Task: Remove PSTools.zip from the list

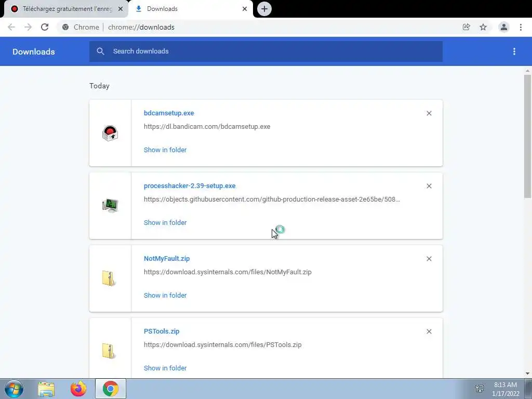Action: click(429, 331)
